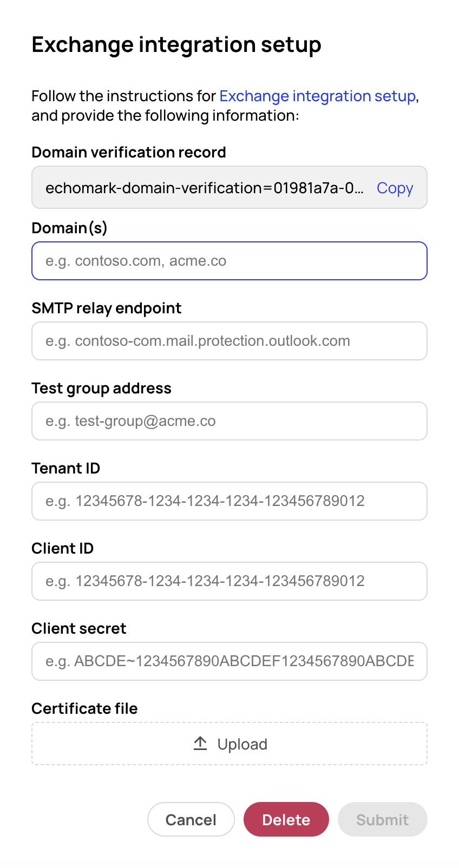This screenshot has height=868, width=459.
Task: Click the upload arrow symbol
Action: (x=200, y=744)
